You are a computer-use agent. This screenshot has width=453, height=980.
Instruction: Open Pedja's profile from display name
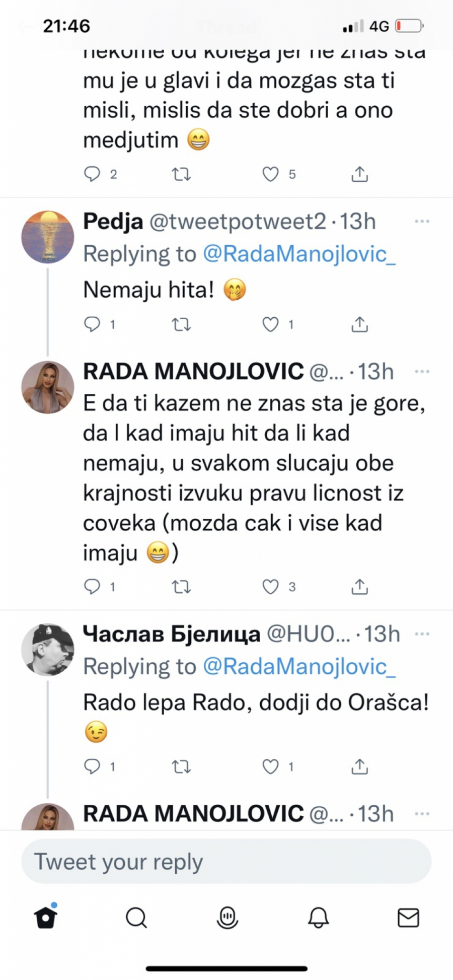point(113,222)
